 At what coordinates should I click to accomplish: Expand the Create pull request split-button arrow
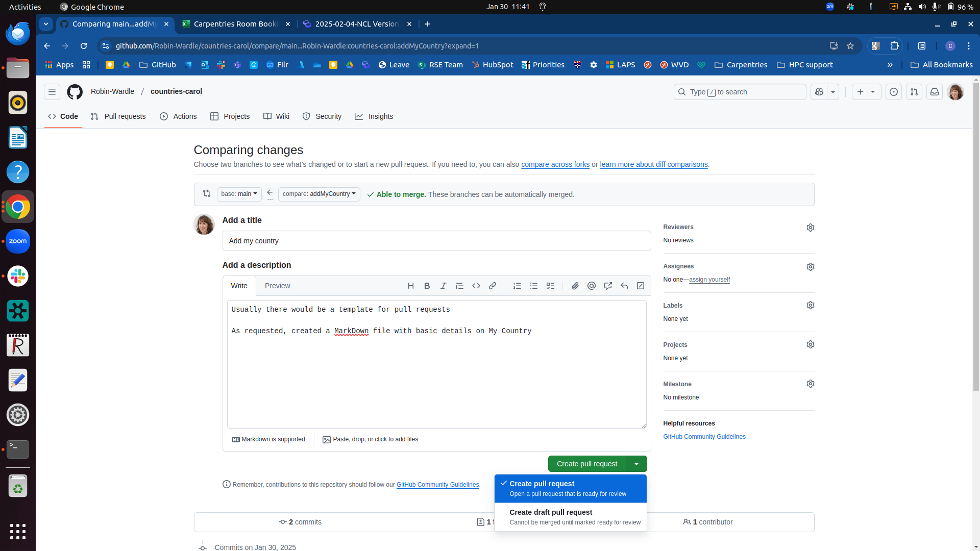point(636,463)
